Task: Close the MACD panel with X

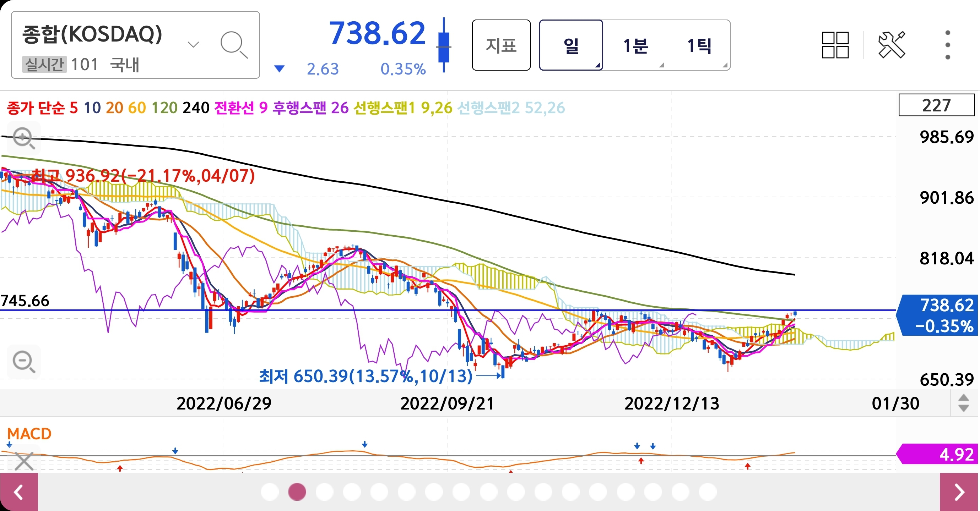Action: (24, 461)
